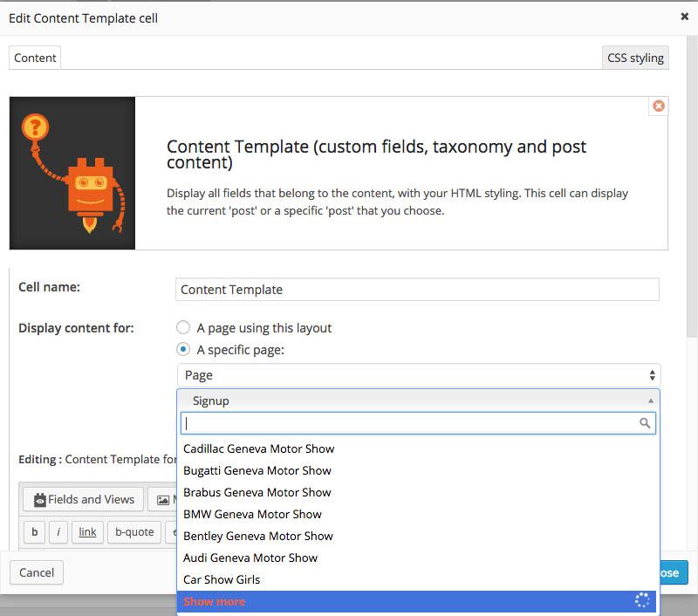Select 'A page using this layout' option
This screenshot has height=616, width=698.
tap(181, 326)
